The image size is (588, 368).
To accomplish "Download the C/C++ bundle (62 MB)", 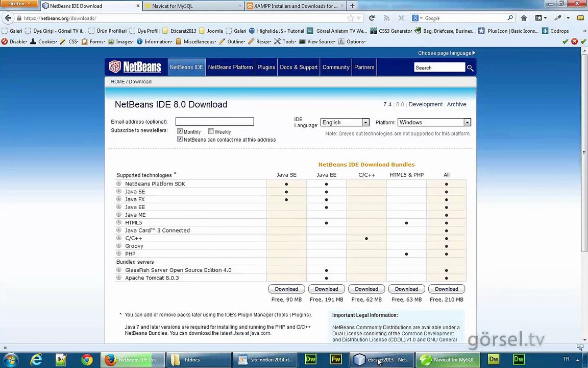I will click(366, 289).
